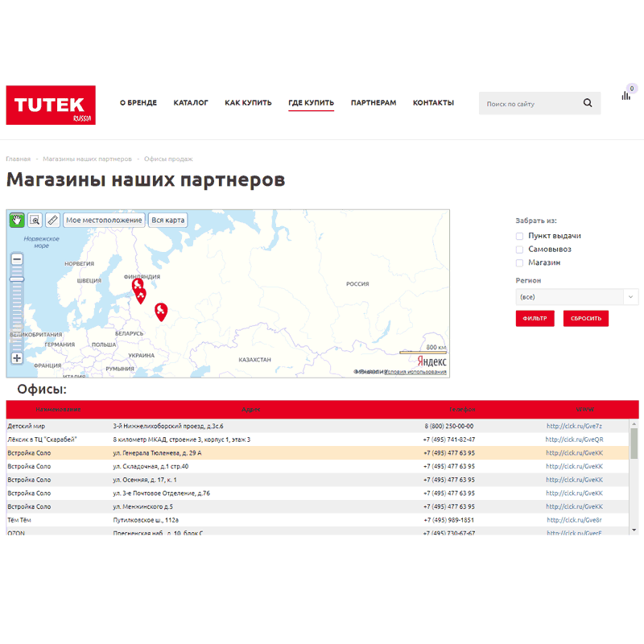Zoom in map with plus button

[x=17, y=357]
